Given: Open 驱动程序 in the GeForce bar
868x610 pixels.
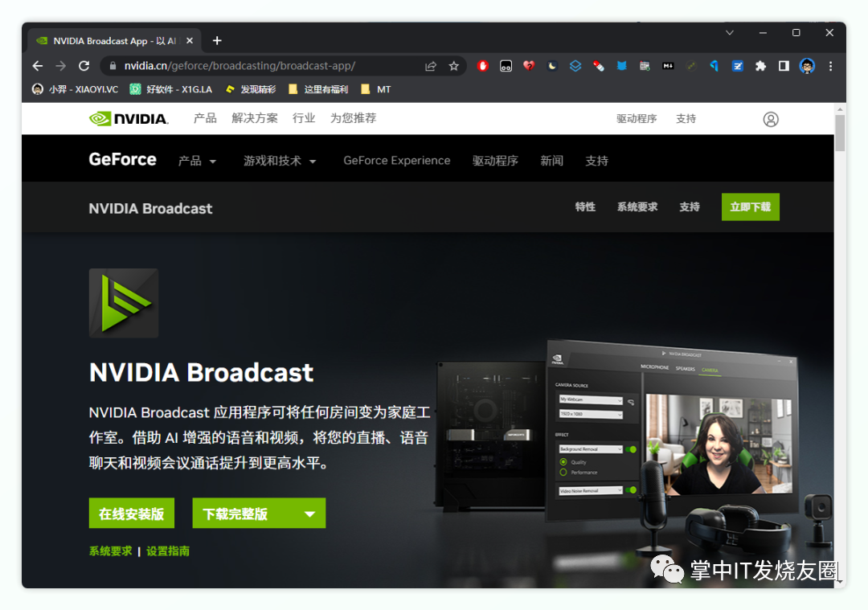Looking at the screenshot, I should 495,161.
